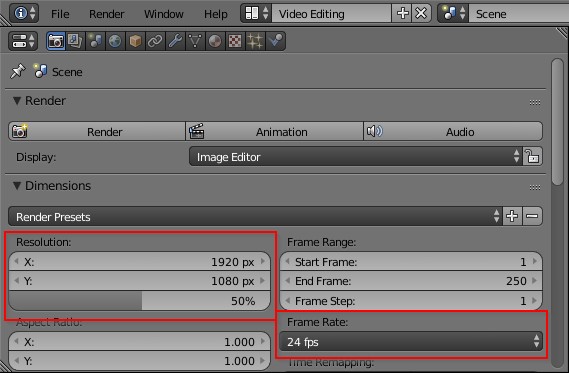Click the Render panel drag grip
The height and width of the screenshot is (373, 569).
pos(535,103)
